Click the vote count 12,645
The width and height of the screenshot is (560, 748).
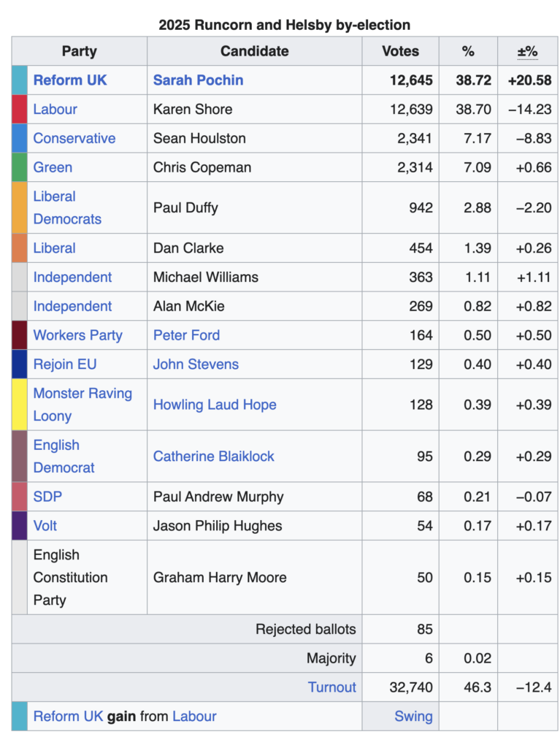tap(411, 80)
